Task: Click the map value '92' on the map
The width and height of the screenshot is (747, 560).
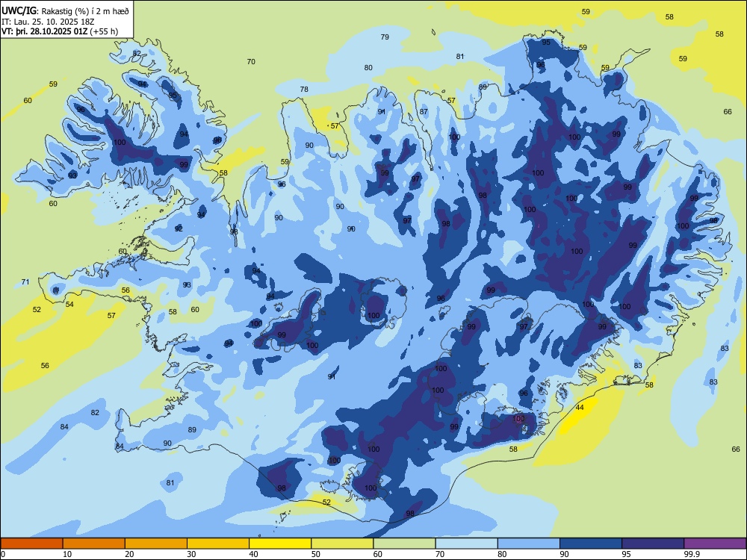Action: click(x=179, y=228)
